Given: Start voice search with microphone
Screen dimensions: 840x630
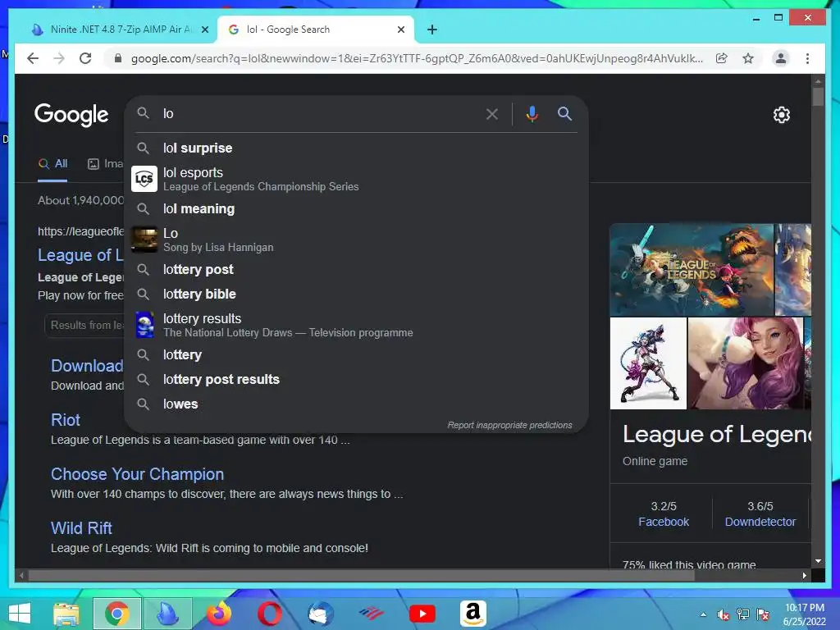Looking at the screenshot, I should (x=532, y=113).
